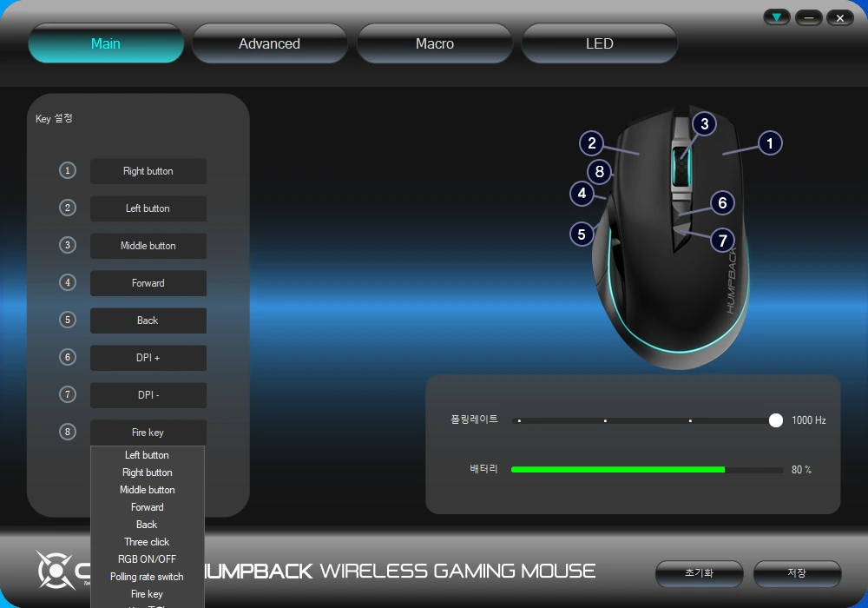Click the 저장 save button
This screenshot has width=868, height=608.
click(797, 573)
